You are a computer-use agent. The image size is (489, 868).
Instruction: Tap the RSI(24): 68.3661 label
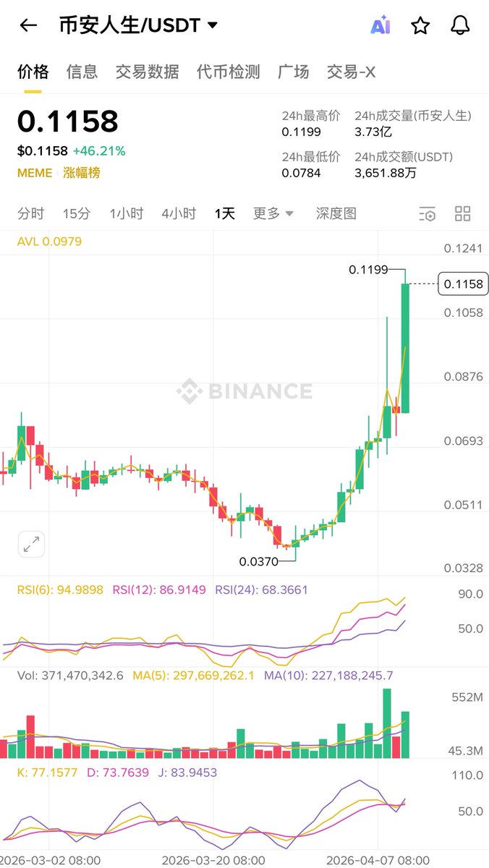(262, 590)
